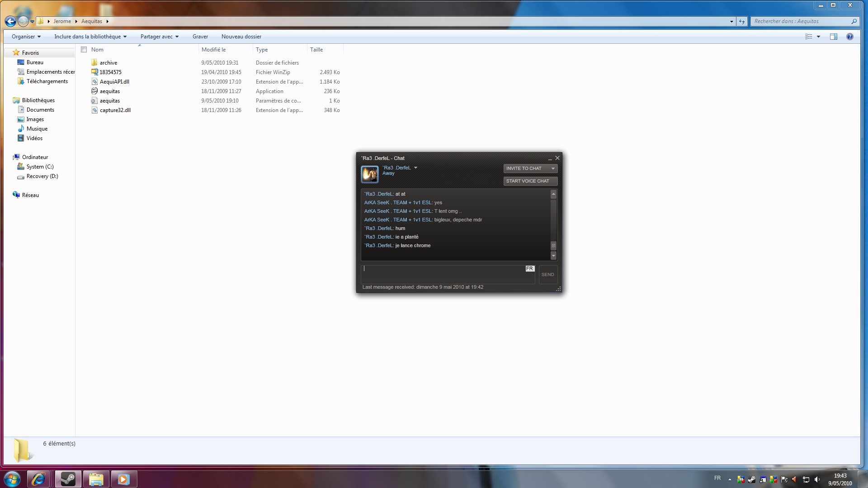Open Vidéos library
The width and height of the screenshot is (868, 488).
(34, 138)
